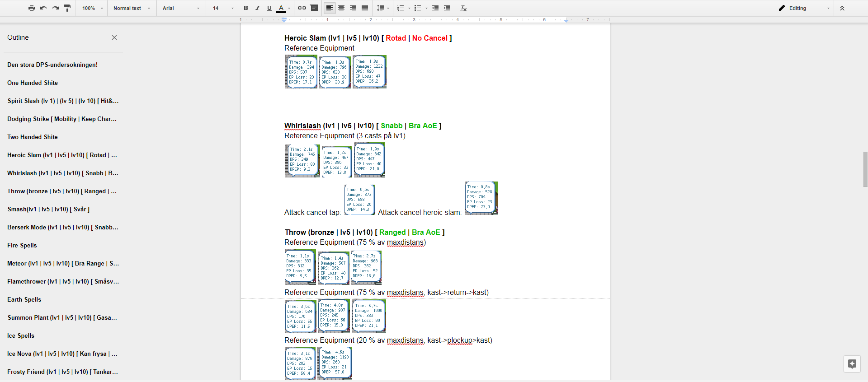Justify the text alignment
The width and height of the screenshot is (868, 382).
pyautogui.click(x=365, y=8)
